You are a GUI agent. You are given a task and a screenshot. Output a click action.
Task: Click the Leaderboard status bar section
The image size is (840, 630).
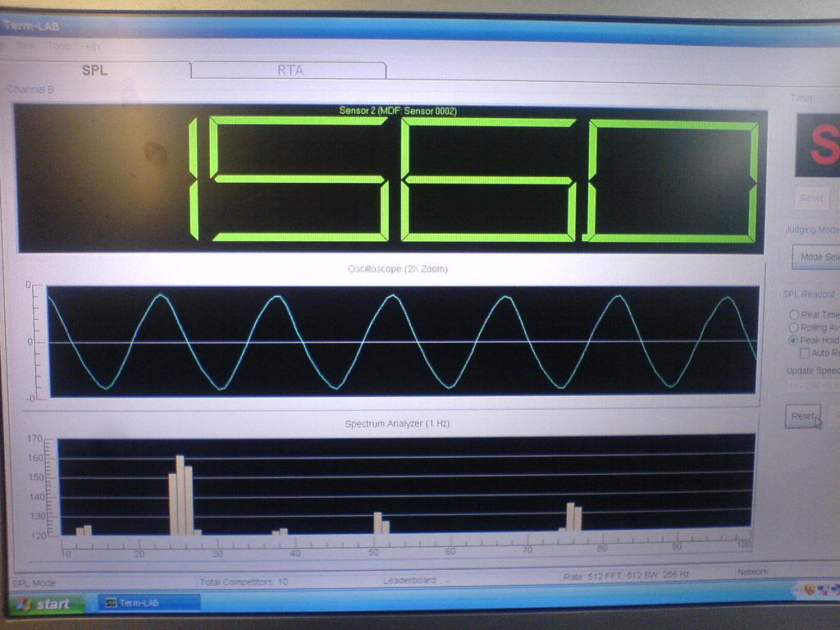[x=409, y=581]
